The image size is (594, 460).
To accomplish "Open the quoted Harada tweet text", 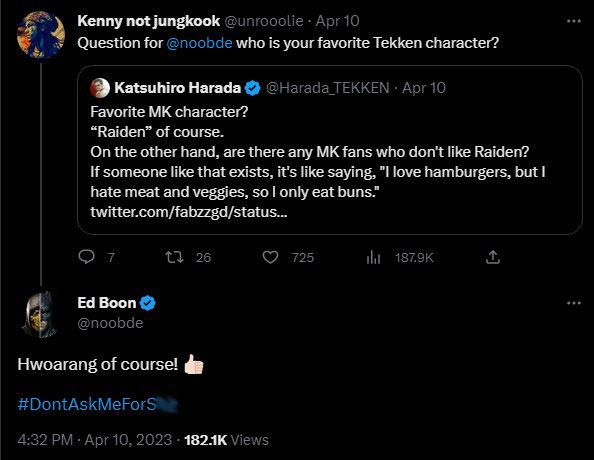I will click(317, 162).
